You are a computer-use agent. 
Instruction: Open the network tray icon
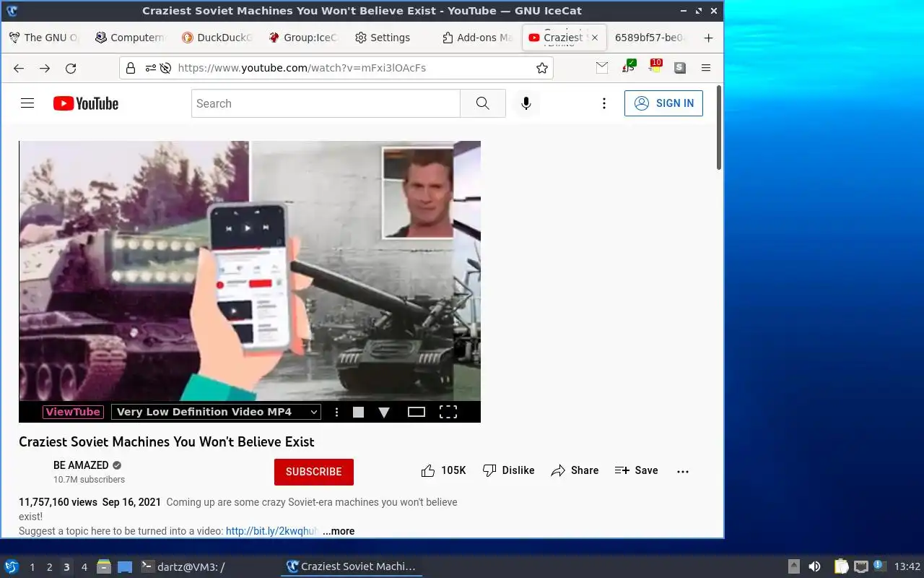click(860, 566)
